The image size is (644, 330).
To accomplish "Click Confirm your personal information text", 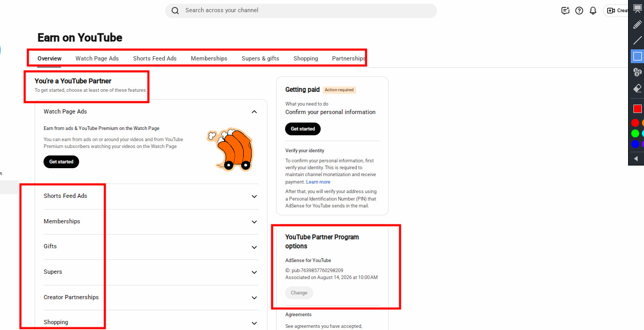I will point(330,112).
